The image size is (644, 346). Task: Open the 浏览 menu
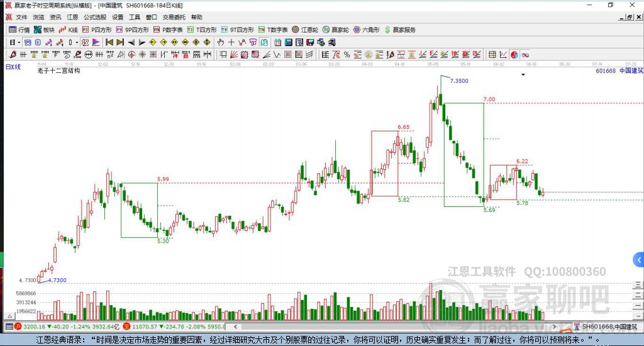coord(38,17)
